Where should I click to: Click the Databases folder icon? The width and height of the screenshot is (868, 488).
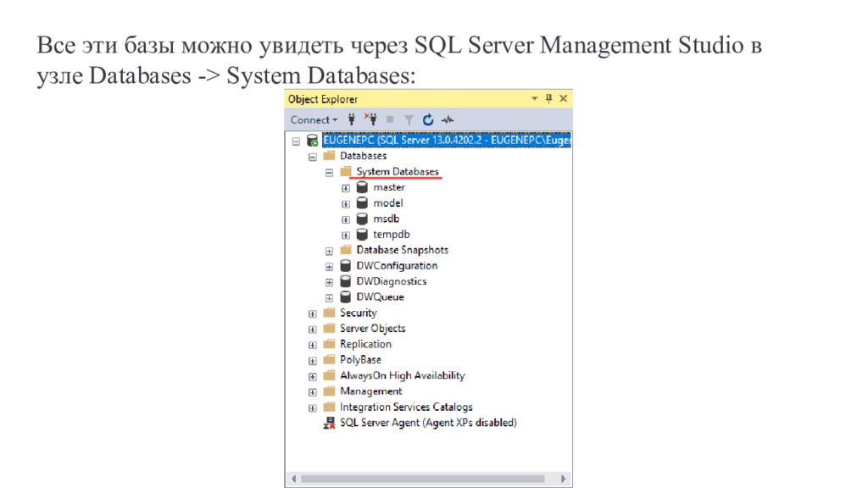[x=330, y=156]
